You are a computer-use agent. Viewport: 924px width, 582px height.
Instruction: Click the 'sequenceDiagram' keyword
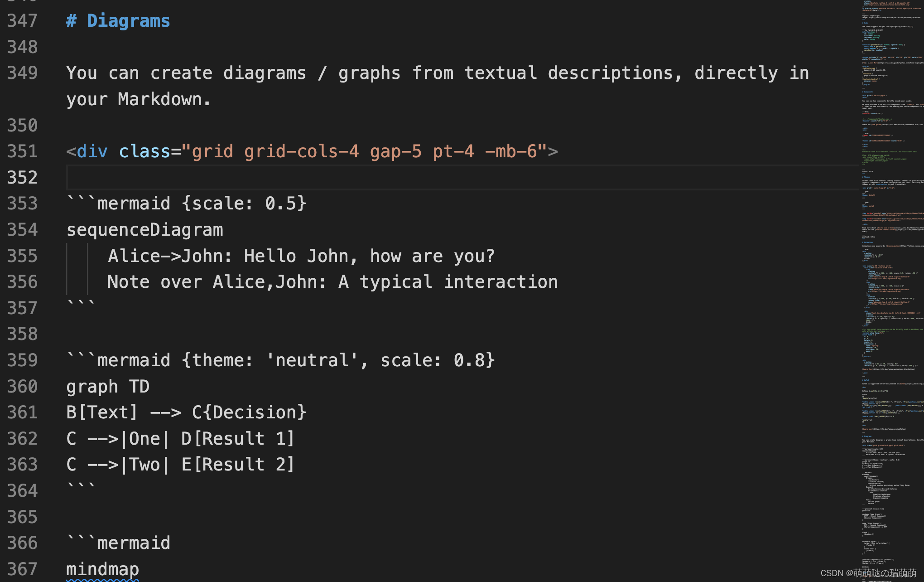pyautogui.click(x=145, y=230)
